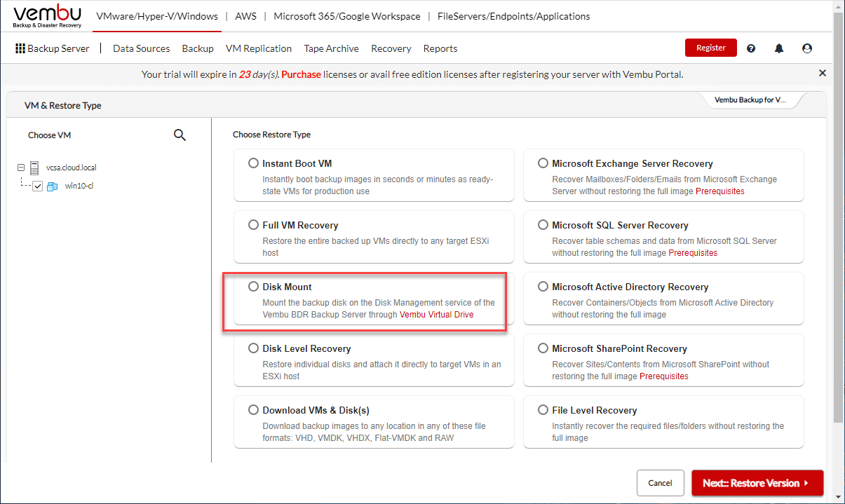The image size is (845, 504).
Task: Select File Level Recovery radio button
Action: pos(543,410)
